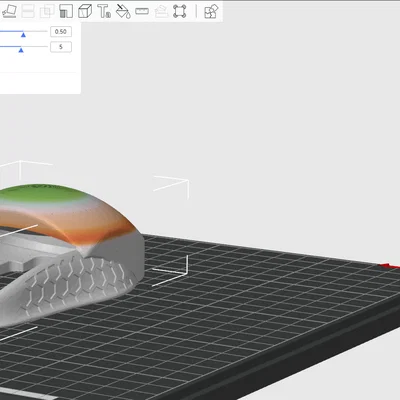The image size is (400, 400).
Task: Select the Text Shape tool
Action: (x=104, y=11)
